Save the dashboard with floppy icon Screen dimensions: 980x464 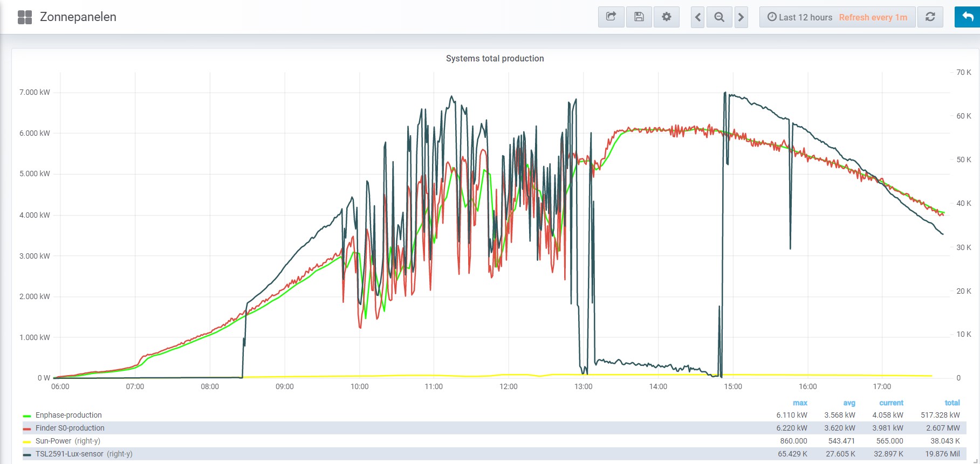pos(639,17)
